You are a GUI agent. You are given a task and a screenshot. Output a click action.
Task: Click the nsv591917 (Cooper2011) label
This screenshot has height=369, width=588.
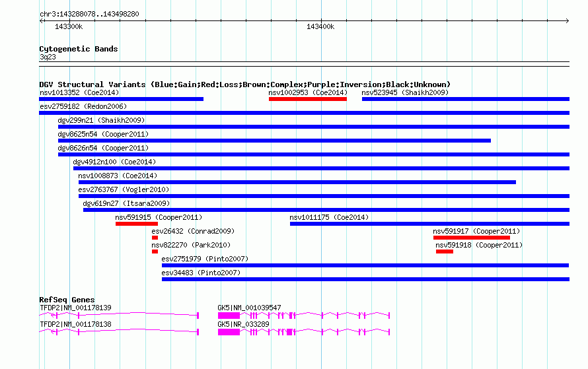point(476,231)
